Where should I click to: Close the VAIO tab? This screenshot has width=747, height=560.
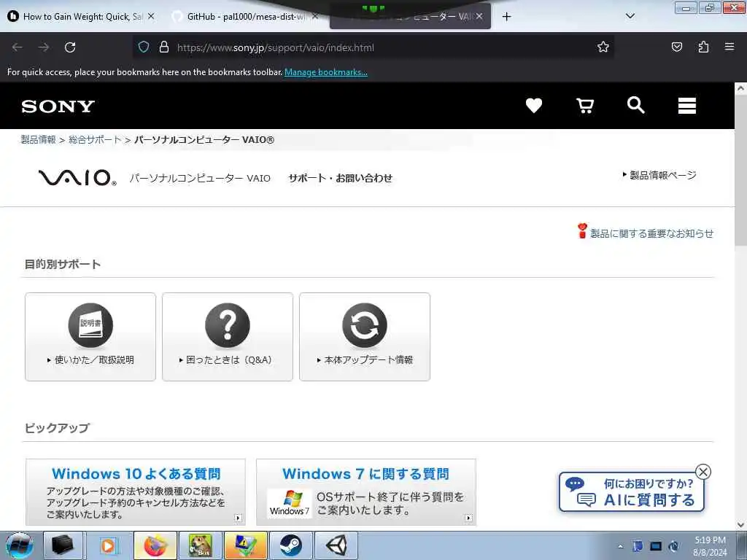[x=479, y=16]
